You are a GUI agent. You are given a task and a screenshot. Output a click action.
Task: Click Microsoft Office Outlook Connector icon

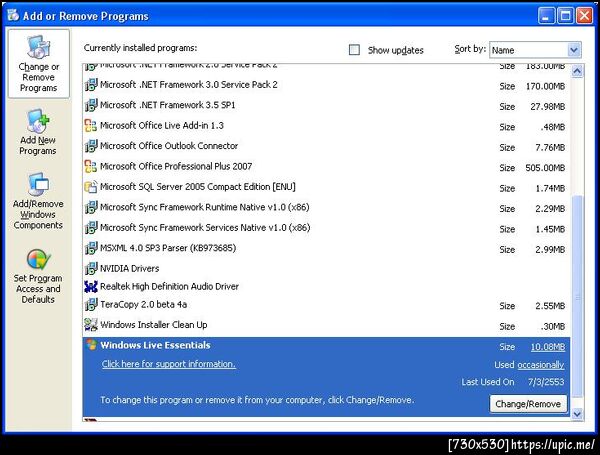tap(91, 146)
